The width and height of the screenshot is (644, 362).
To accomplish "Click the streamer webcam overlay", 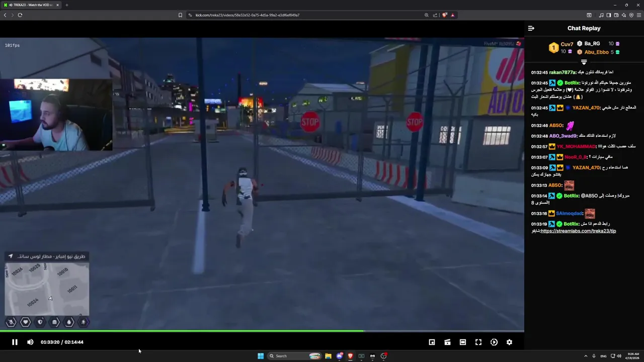I will [x=56, y=115].
